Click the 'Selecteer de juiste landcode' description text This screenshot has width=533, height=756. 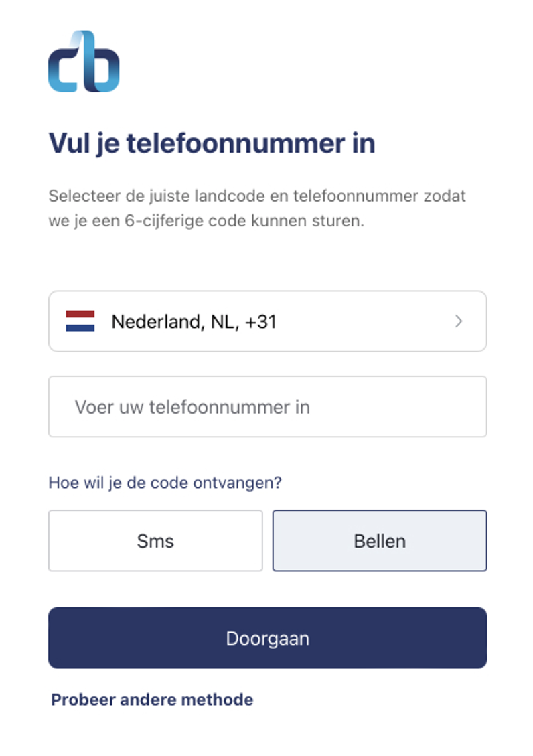(x=257, y=208)
